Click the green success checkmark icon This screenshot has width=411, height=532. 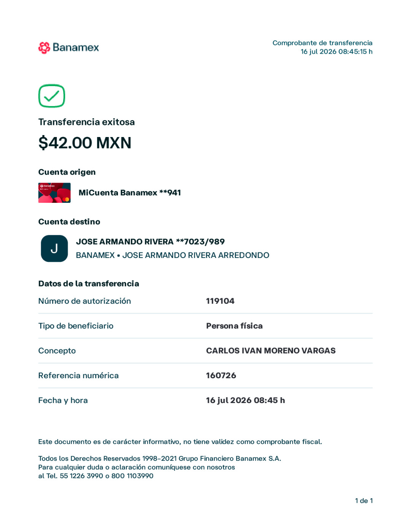pos(52,96)
